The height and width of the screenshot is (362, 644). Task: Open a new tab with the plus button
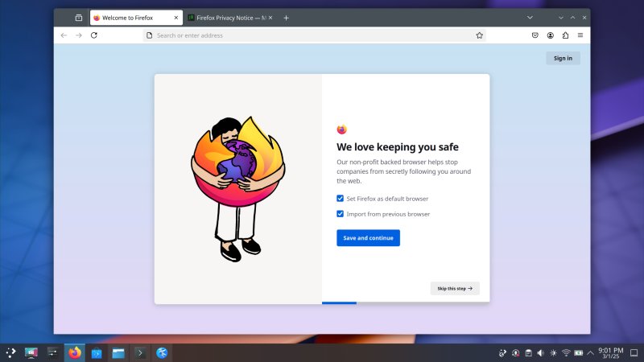(x=287, y=18)
